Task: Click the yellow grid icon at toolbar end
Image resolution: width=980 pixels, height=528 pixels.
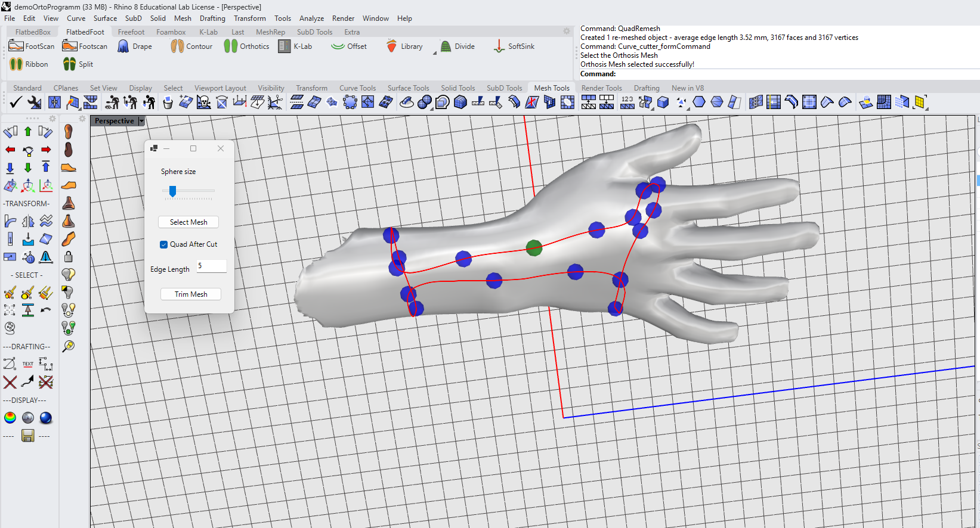Action: coord(920,103)
